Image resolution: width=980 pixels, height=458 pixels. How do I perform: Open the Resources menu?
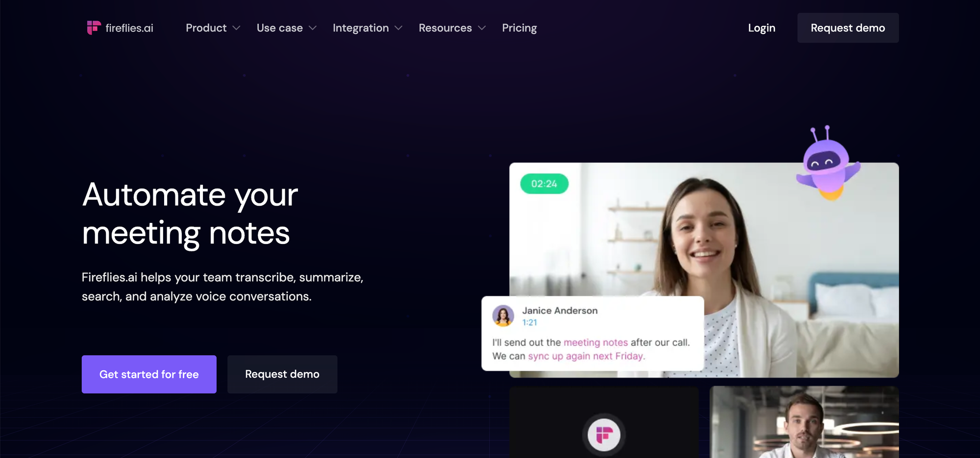(445, 28)
